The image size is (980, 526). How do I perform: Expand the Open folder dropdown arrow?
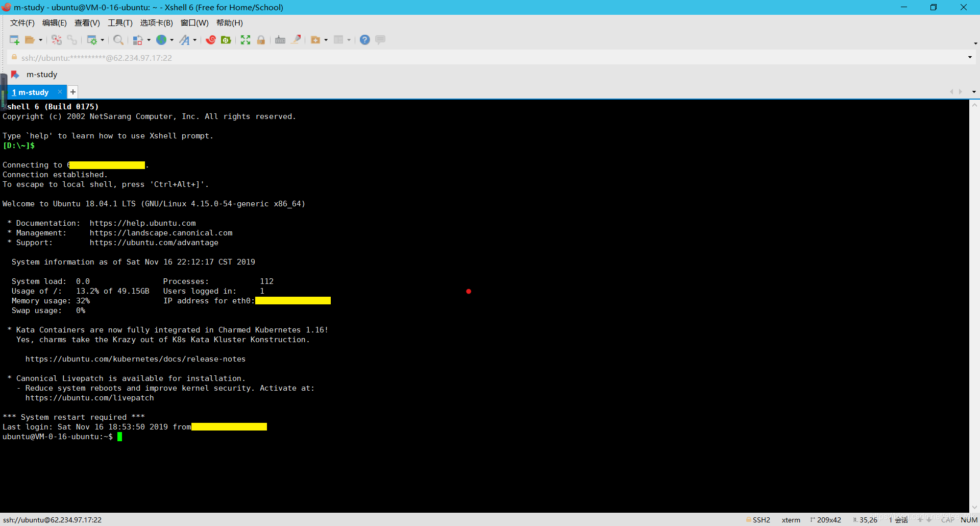pos(40,40)
